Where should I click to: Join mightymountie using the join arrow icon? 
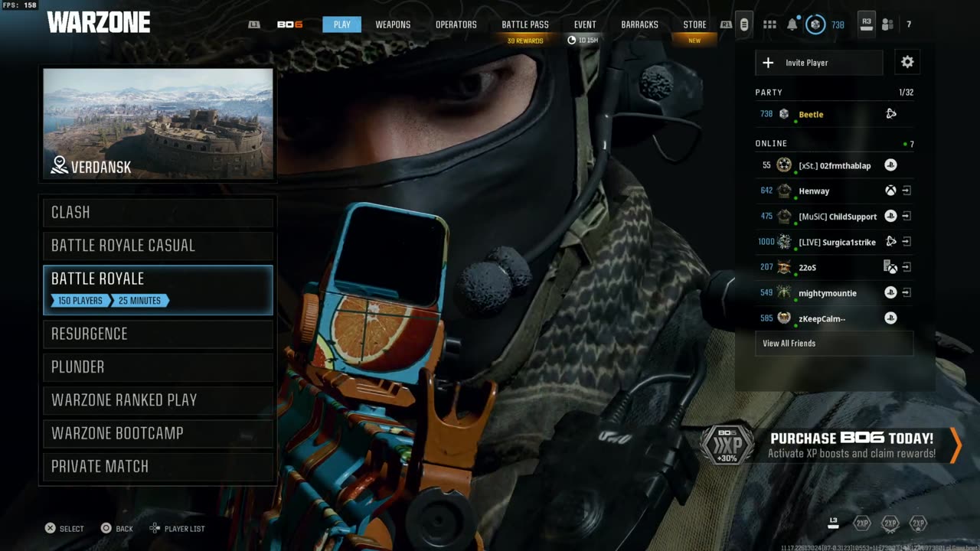pyautogui.click(x=906, y=292)
